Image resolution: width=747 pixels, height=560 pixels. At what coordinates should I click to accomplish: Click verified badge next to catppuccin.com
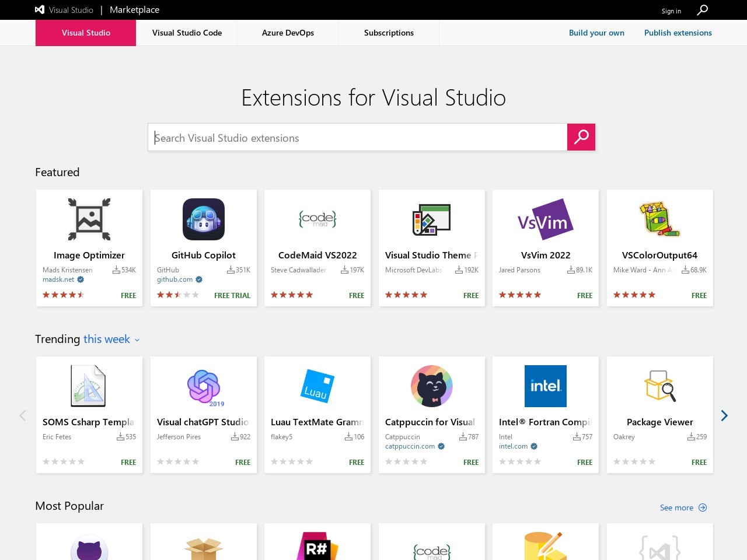point(441,446)
